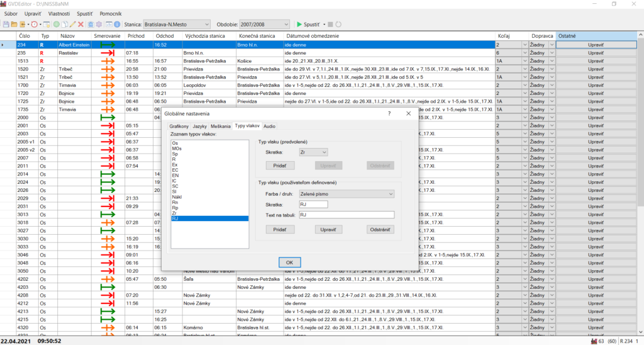Switch to the Grafikony tab

tap(179, 127)
